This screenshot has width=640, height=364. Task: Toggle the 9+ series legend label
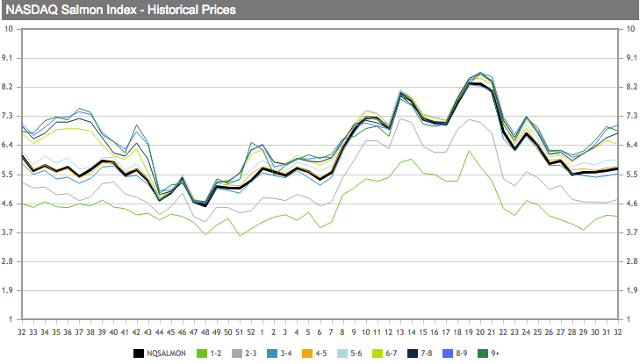click(495, 353)
